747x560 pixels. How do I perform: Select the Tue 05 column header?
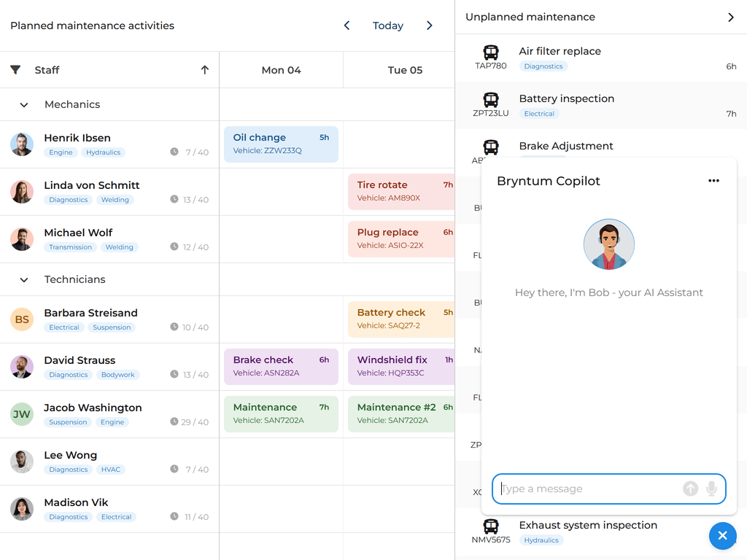pos(405,70)
